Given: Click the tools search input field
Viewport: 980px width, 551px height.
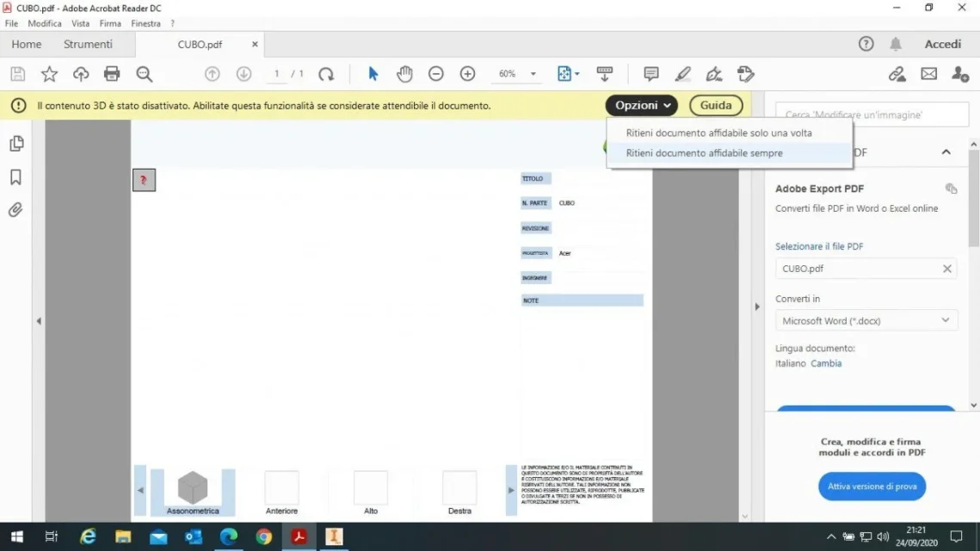Looking at the screenshot, I should click(872, 115).
